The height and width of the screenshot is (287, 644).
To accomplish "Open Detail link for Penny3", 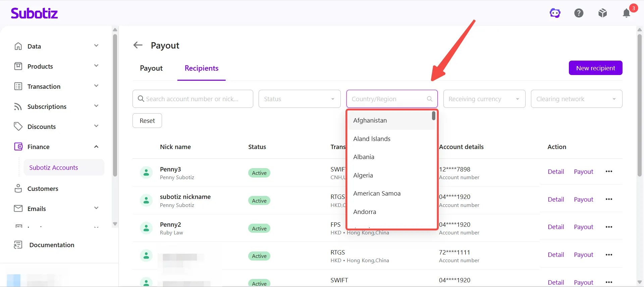I will tap(556, 171).
